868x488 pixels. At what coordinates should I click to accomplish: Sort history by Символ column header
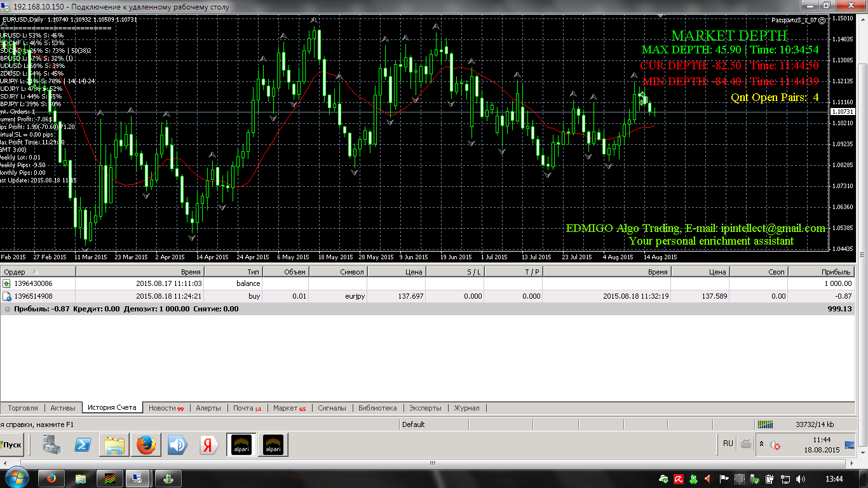click(338, 271)
